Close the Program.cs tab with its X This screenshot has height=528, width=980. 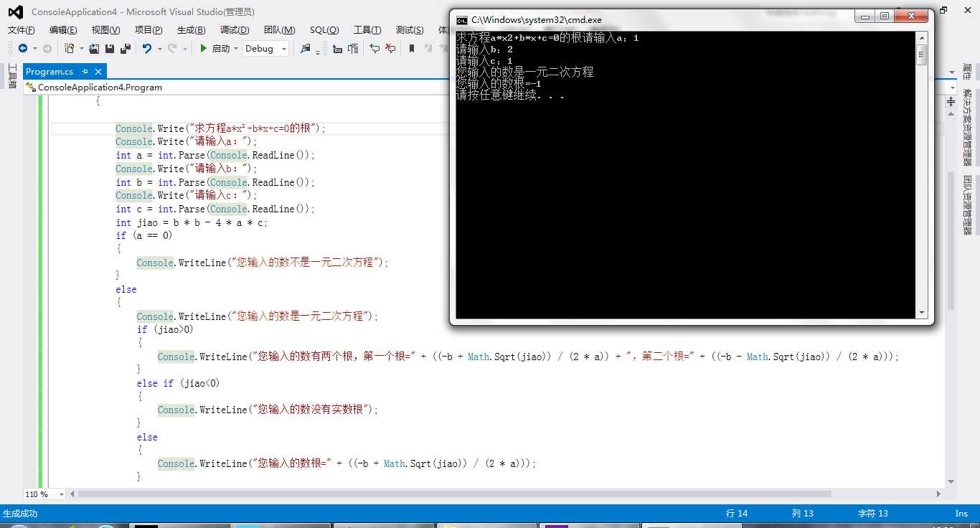click(x=98, y=71)
